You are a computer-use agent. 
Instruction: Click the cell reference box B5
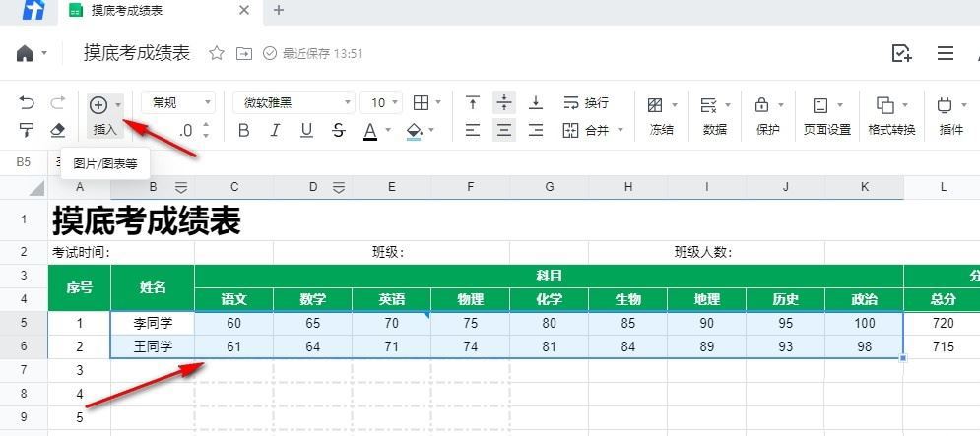tap(23, 162)
